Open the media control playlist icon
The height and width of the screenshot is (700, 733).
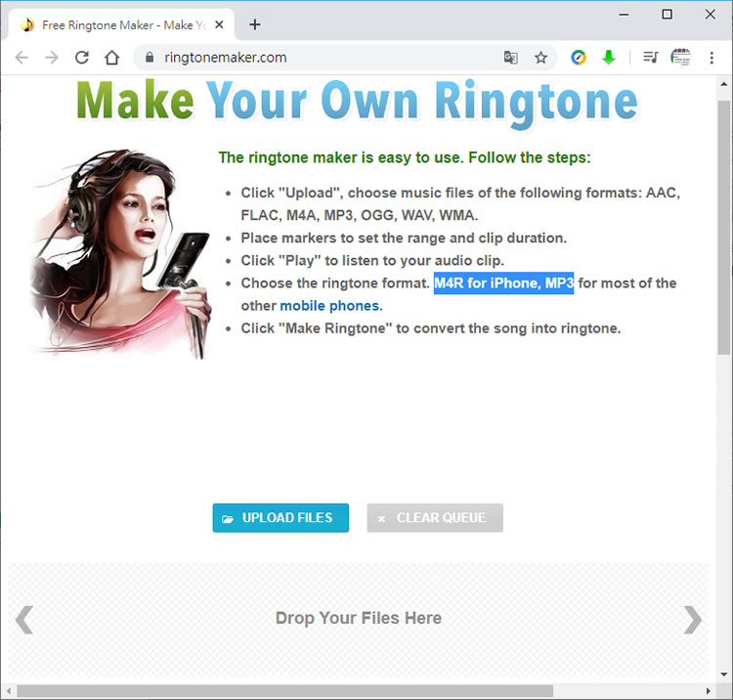click(650, 58)
